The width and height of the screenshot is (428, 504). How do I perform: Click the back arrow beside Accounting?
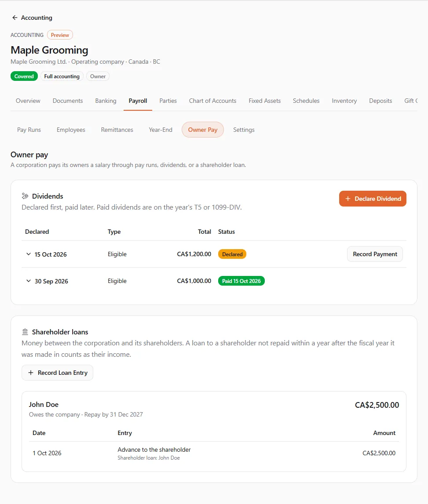(x=15, y=18)
